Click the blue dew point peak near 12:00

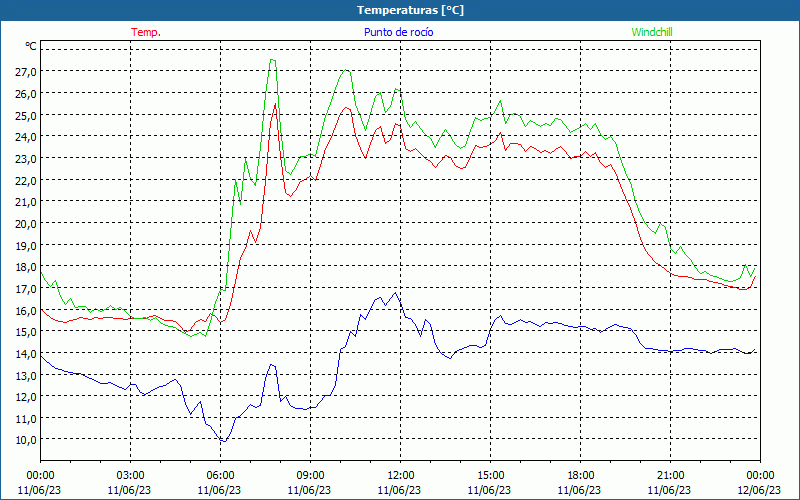[x=395, y=293]
